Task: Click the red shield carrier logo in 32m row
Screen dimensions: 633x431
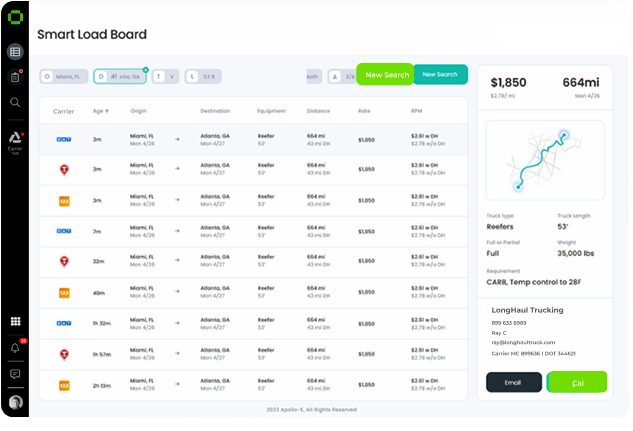Action: 64,261
